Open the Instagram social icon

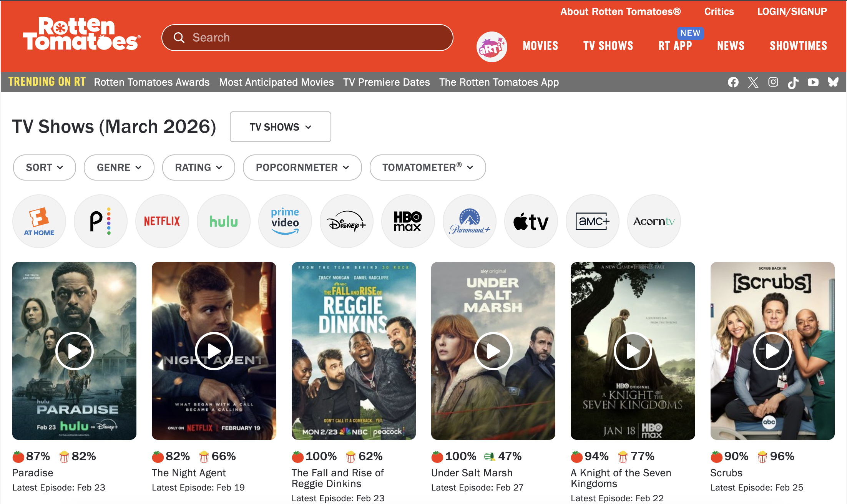tap(773, 82)
